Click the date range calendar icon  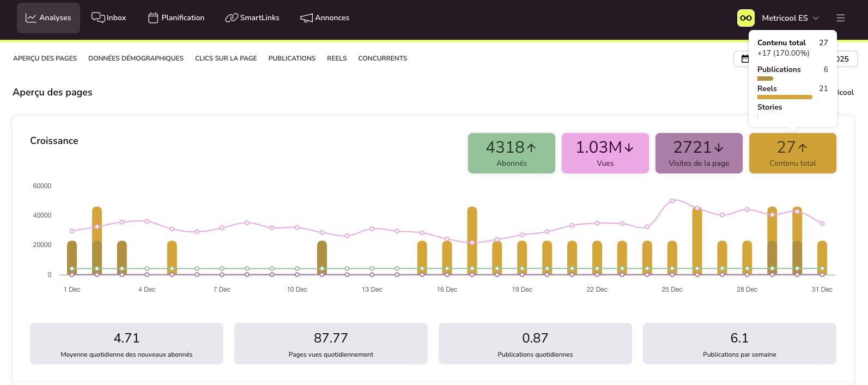[x=745, y=59]
